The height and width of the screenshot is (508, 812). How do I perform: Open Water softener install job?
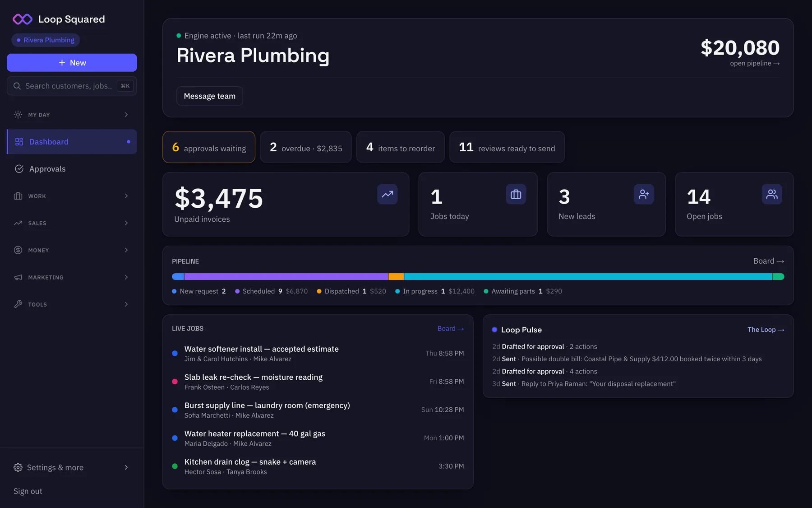(x=318, y=354)
